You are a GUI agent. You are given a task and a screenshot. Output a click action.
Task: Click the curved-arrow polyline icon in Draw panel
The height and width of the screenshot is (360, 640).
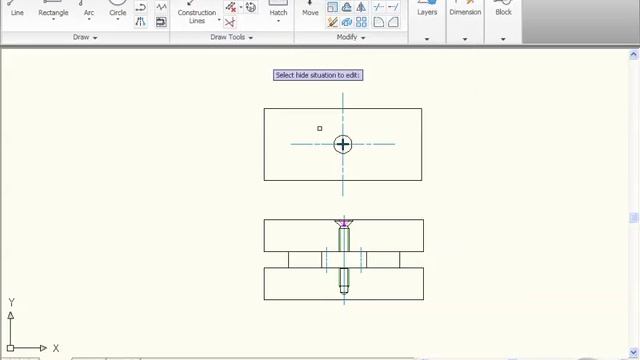141,7
